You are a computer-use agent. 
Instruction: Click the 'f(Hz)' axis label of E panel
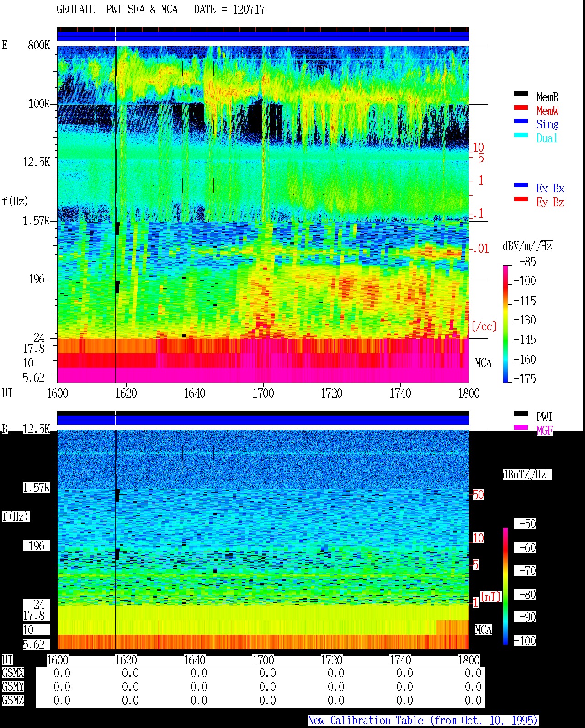click(x=15, y=201)
